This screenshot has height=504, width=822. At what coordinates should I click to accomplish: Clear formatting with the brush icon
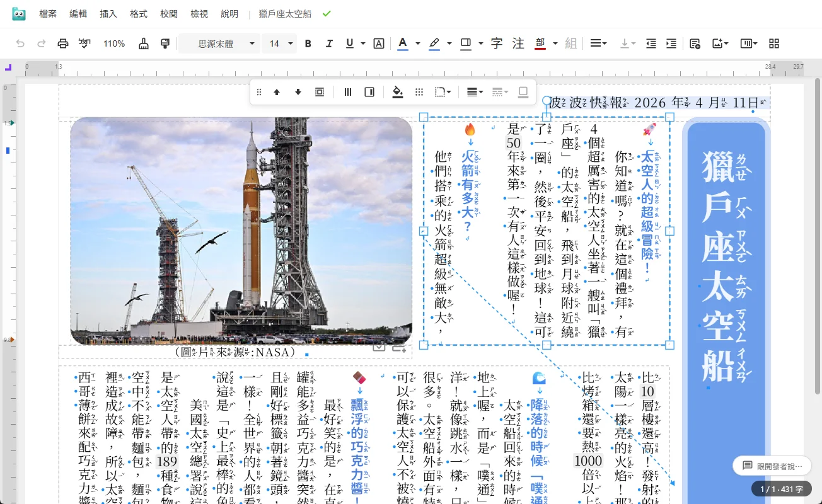[x=144, y=43]
